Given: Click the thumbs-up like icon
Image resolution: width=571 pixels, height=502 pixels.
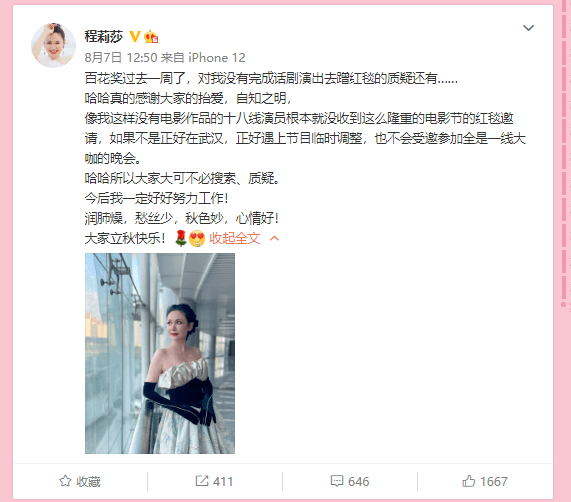Looking at the screenshot, I should click(469, 481).
